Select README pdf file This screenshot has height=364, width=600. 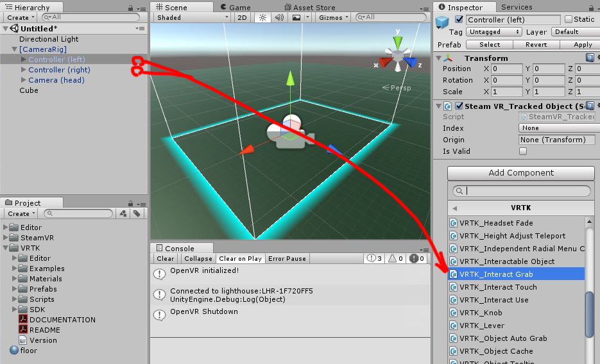40,330
